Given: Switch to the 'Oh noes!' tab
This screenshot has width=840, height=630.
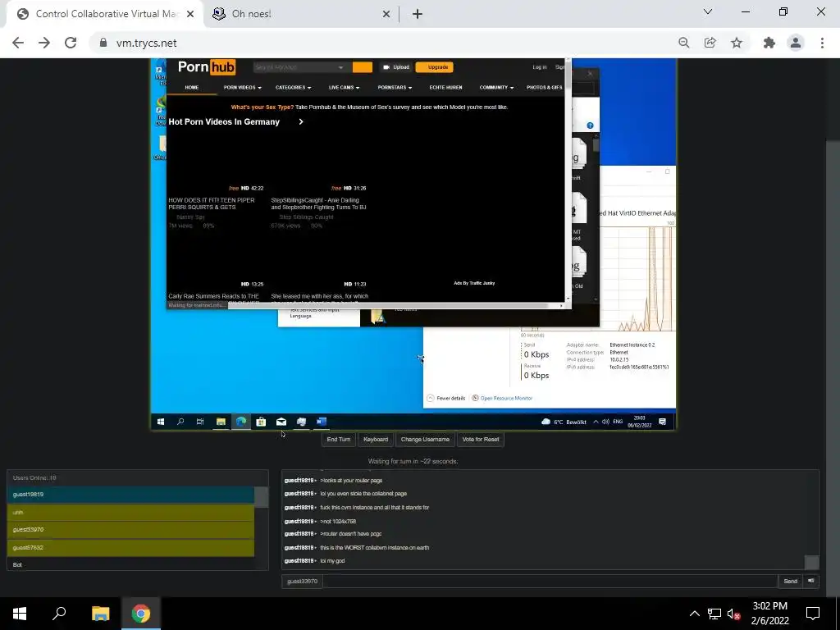Looking at the screenshot, I should 300,14.
